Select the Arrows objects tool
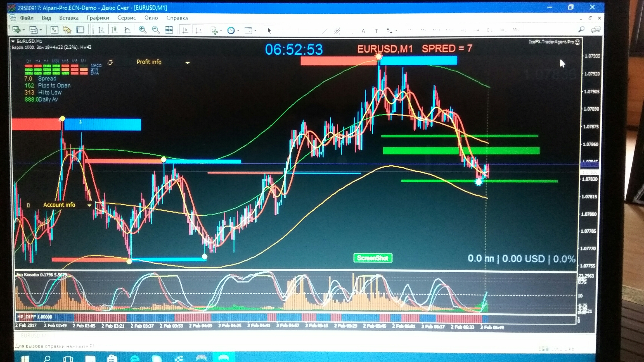This screenshot has height=362, width=644. (389, 31)
